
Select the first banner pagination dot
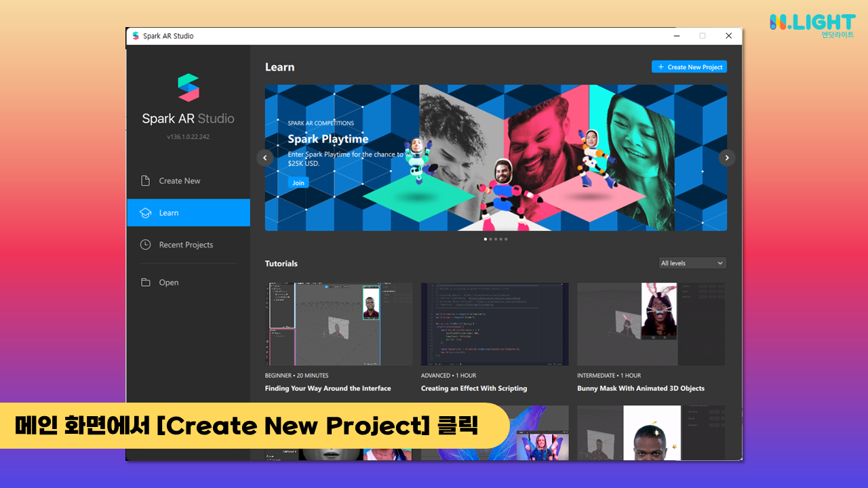[x=486, y=239]
